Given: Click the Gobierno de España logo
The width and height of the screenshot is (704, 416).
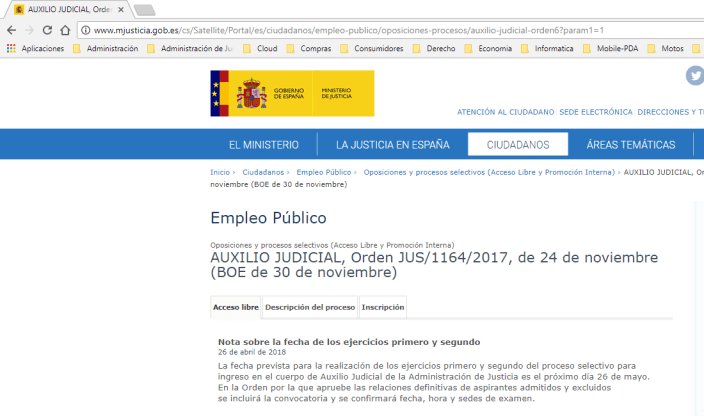Looking at the screenshot, I should [x=291, y=93].
